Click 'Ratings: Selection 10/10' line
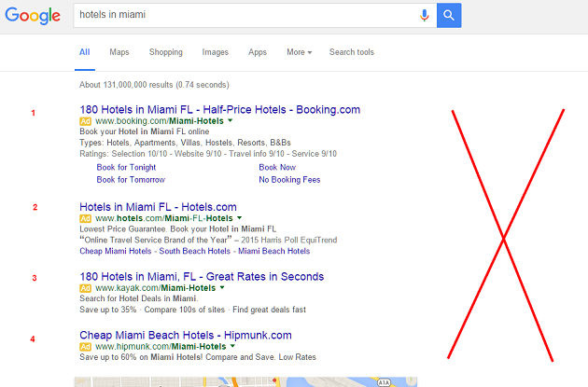The image size is (588, 387). click(208, 154)
